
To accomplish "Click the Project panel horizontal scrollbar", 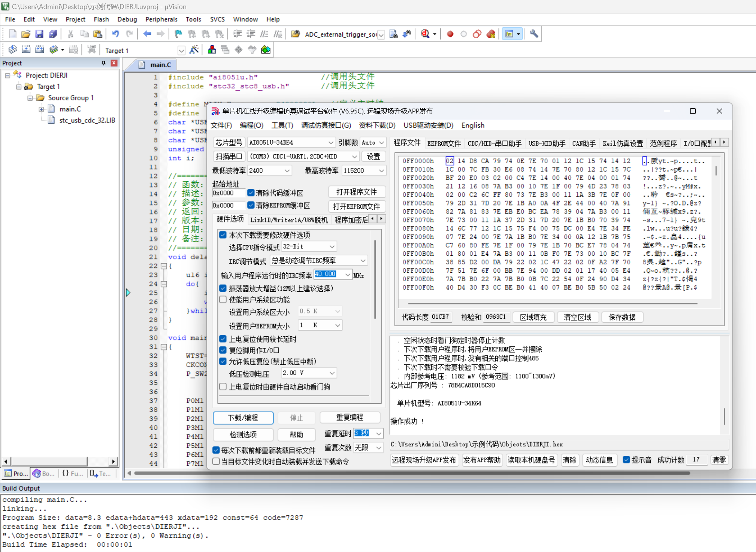I will [60, 461].
